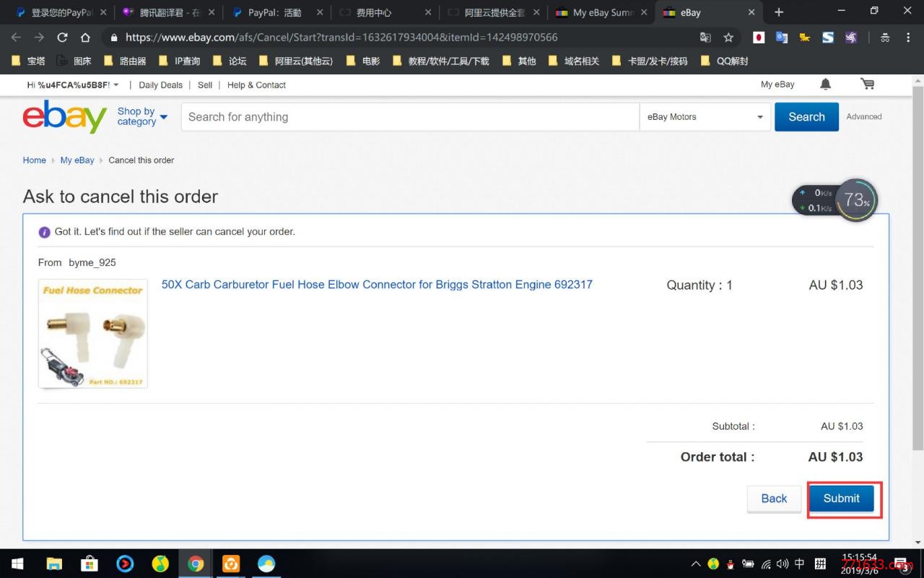
Task: Click the My eBay breadcrumb link
Action: [77, 160]
